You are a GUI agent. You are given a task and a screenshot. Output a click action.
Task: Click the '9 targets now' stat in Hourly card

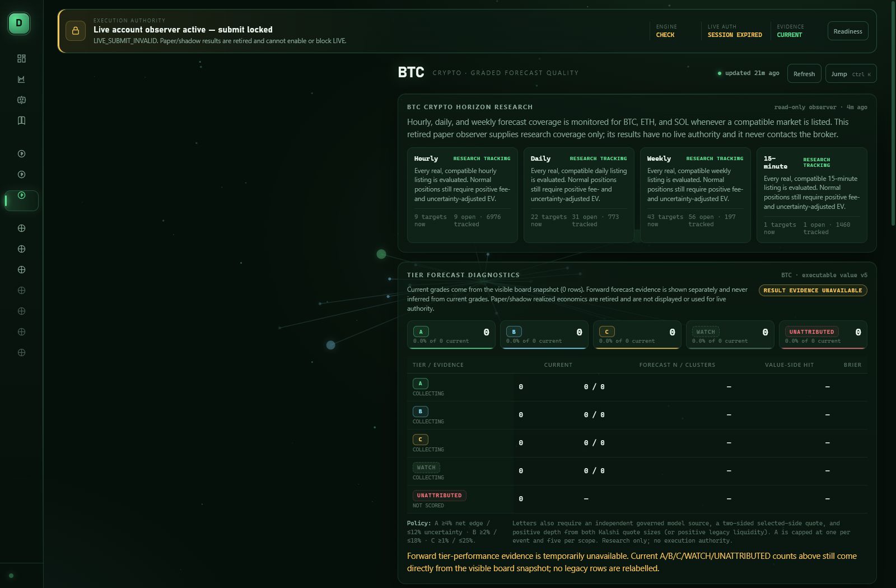430,221
